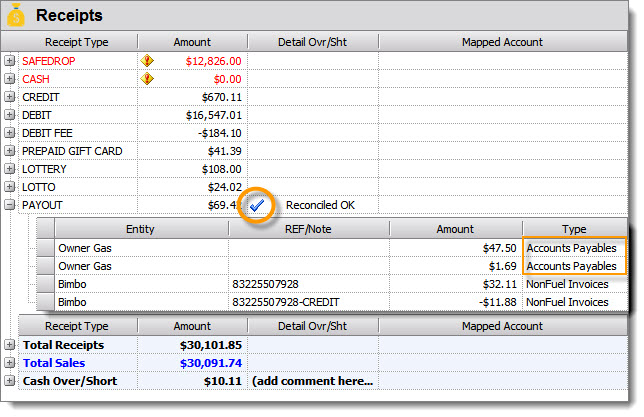Click the CASH warning icon

(x=147, y=79)
